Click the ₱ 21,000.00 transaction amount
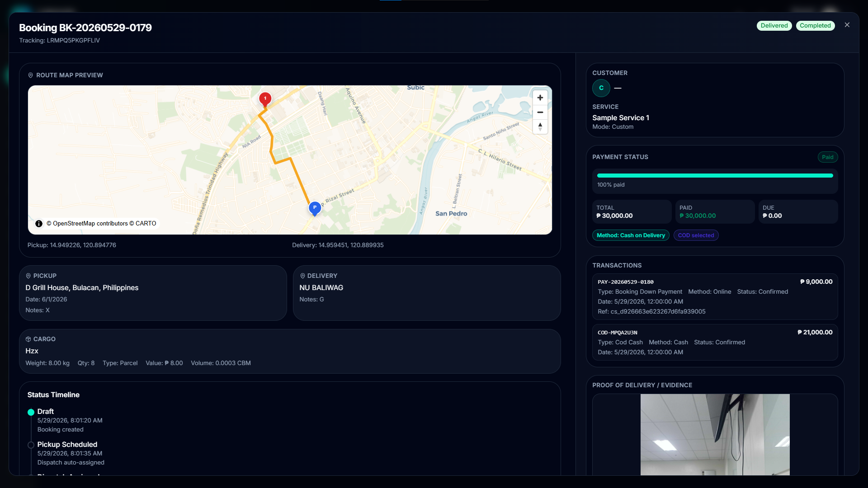This screenshot has width=868, height=488. pos(815,333)
